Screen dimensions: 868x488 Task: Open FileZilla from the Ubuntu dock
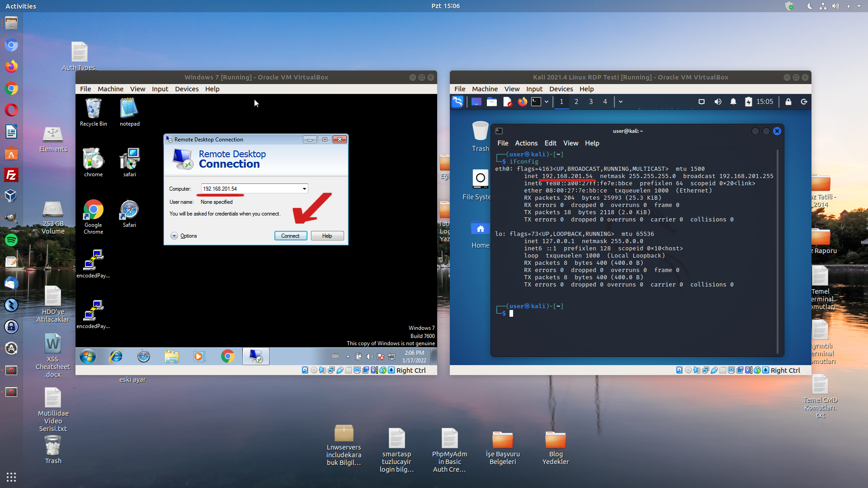(x=11, y=175)
